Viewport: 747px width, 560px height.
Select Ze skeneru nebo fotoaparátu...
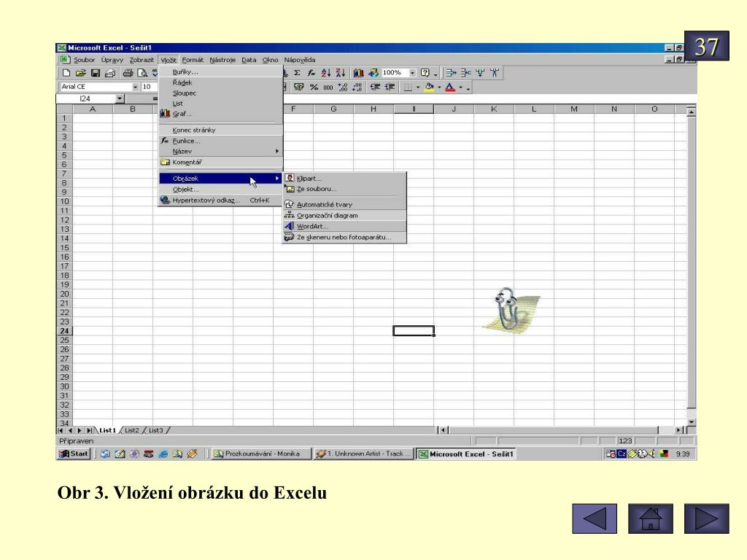point(344,237)
